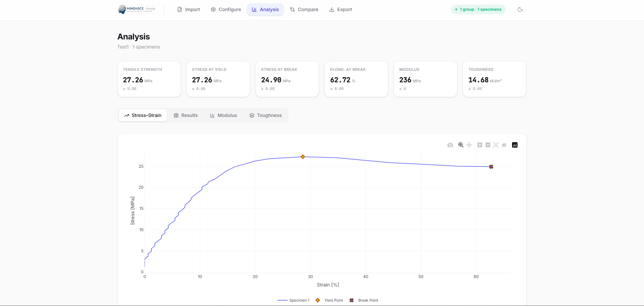The width and height of the screenshot is (644, 306).
Task: Show the Toughness tab
Action: [265, 115]
